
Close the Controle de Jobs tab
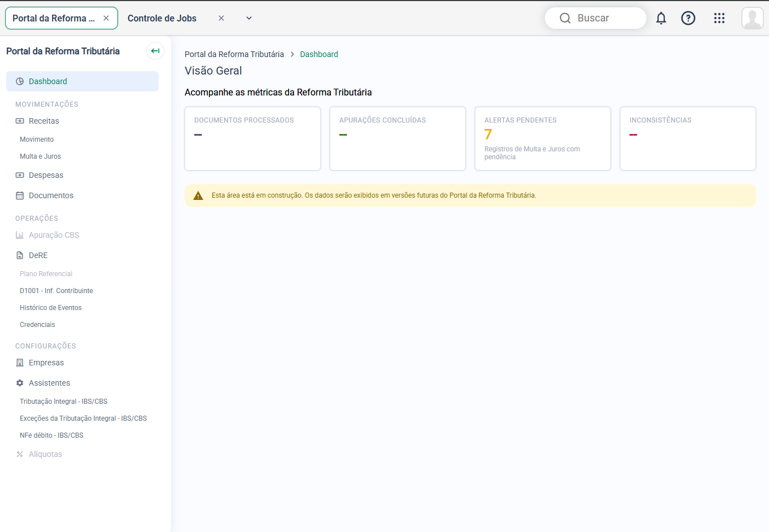221,18
